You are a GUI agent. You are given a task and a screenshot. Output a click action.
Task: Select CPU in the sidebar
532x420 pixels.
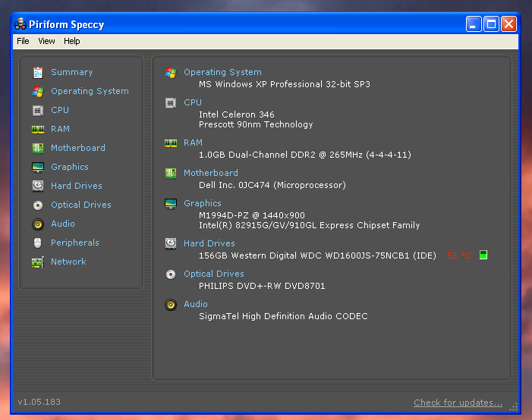point(60,110)
